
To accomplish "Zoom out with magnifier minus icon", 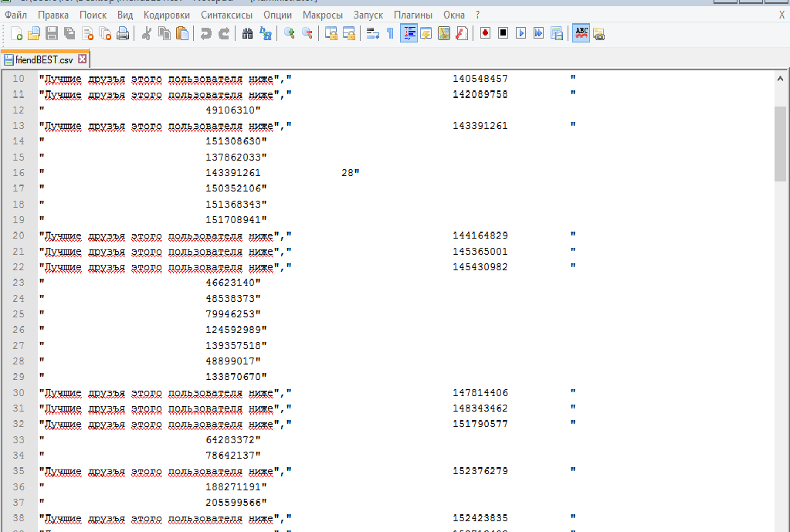I will tap(307, 34).
